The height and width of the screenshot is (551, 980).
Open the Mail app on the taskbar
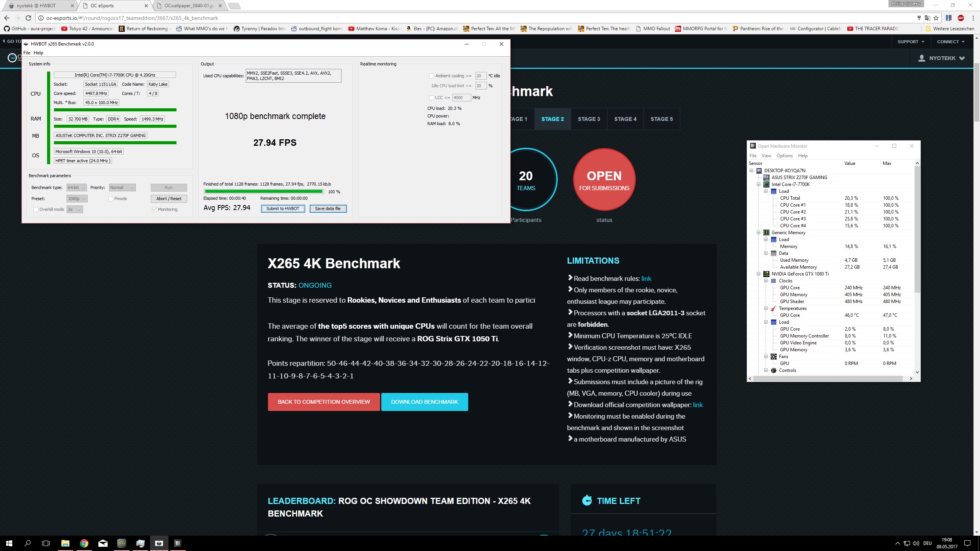[x=103, y=543]
